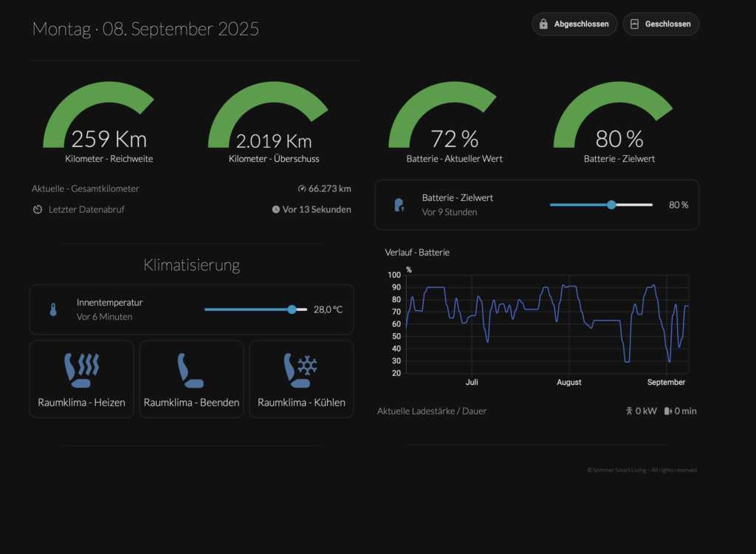Screen dimensions: 756x554
Task: Click the Batterie - Zielwert slider handle
Action: click(611, 205)
